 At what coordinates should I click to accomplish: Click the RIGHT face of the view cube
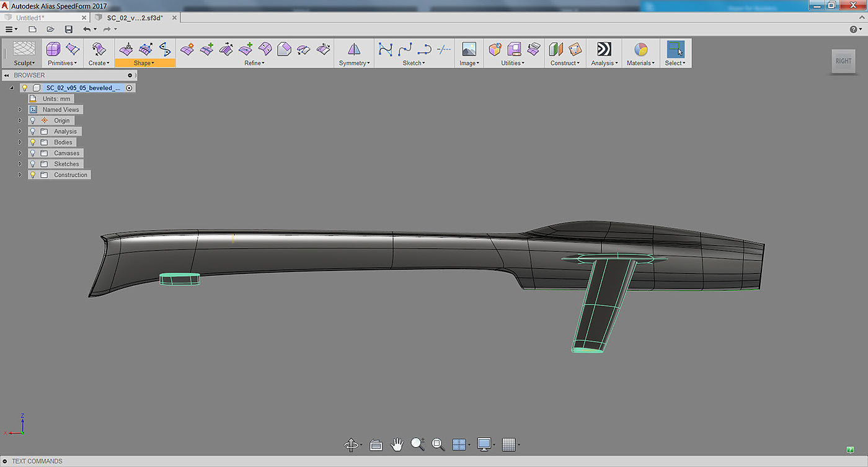tap(843, 61)
